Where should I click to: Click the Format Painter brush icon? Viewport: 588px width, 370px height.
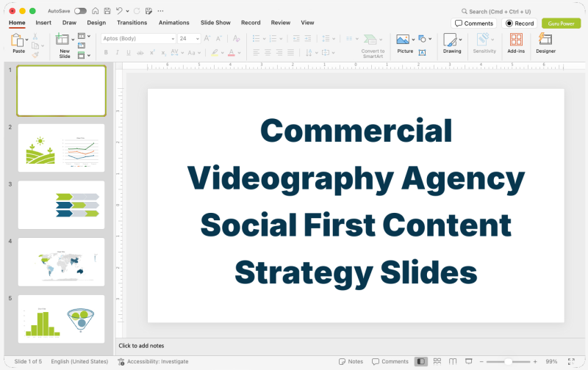[35, 54]
